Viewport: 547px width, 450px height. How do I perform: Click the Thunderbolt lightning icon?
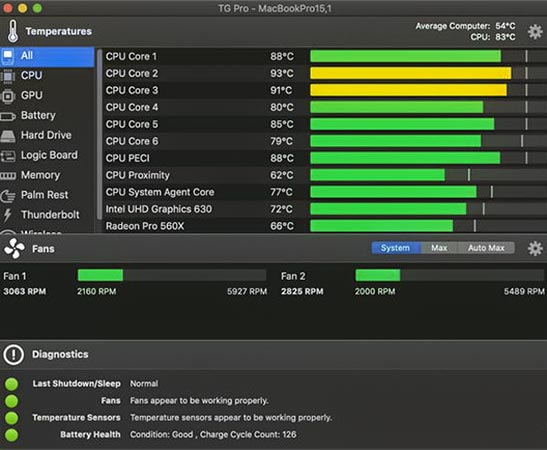click(7, 215)
